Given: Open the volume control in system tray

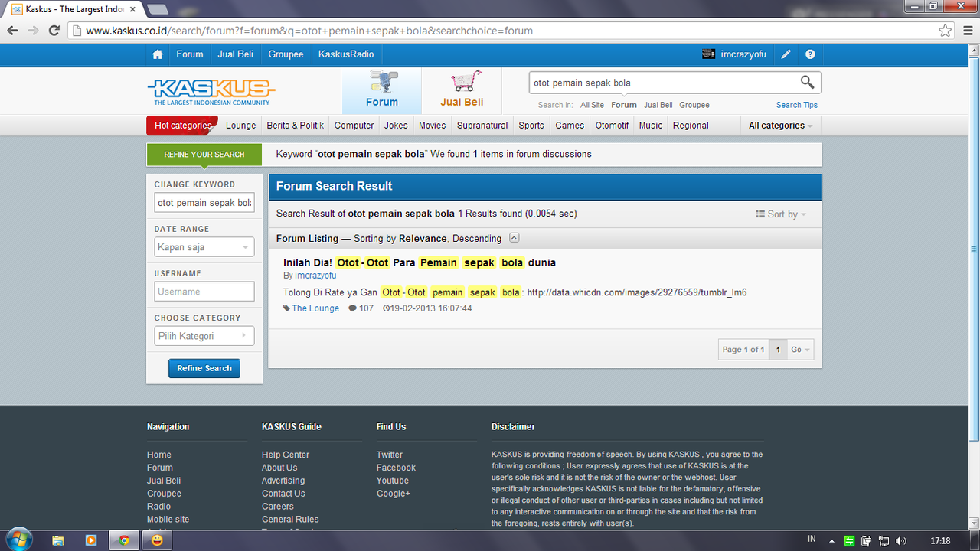Looking at the screenshot, I should coord(901,541).
